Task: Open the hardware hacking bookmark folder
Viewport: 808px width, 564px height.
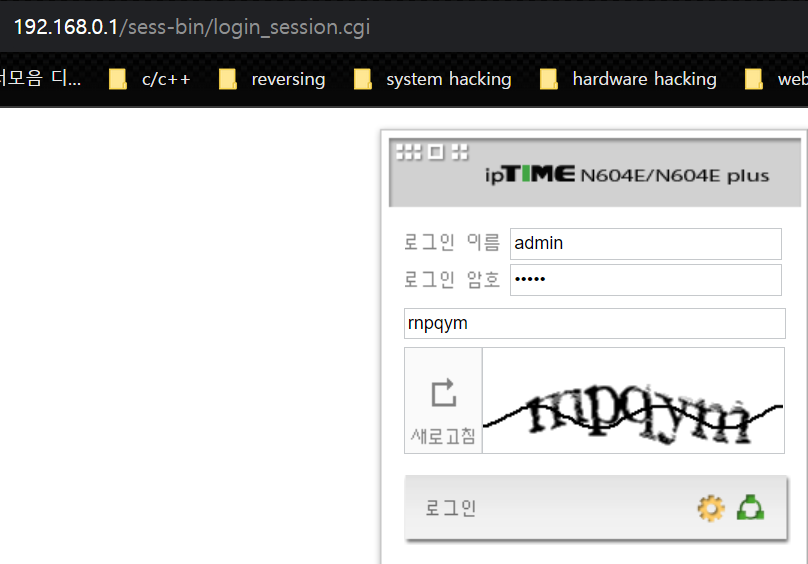Action: tap(628, 79)
